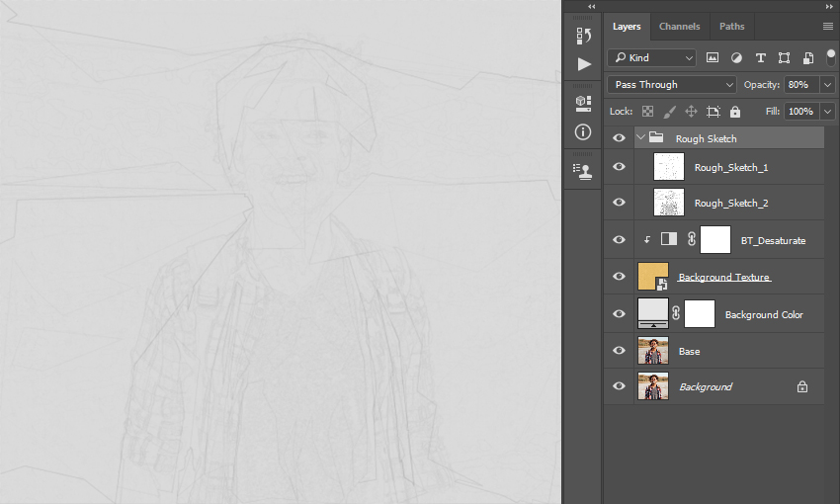Click the Background layer lock icon

(802, 386)
